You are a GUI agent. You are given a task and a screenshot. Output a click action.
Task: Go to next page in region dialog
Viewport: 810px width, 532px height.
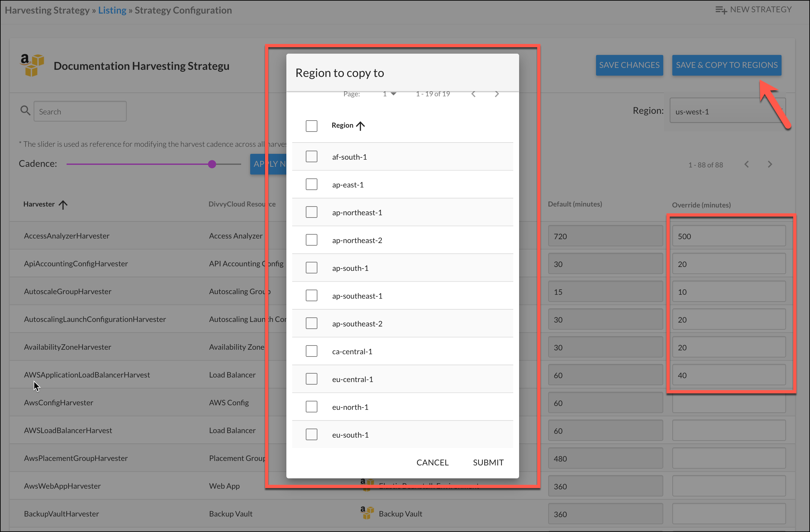click(496, 94)
